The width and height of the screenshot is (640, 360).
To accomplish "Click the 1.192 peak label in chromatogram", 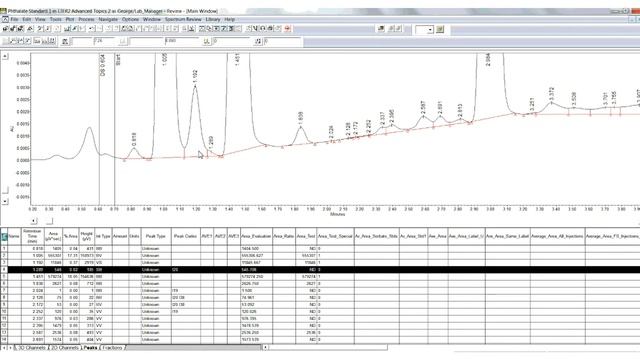I will [x=195, y=76].
